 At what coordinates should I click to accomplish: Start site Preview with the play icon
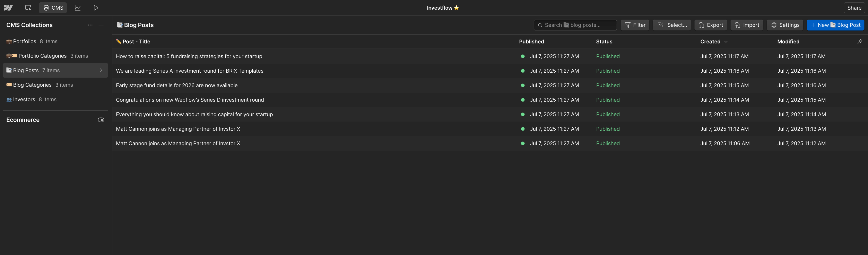coord(96,7)
